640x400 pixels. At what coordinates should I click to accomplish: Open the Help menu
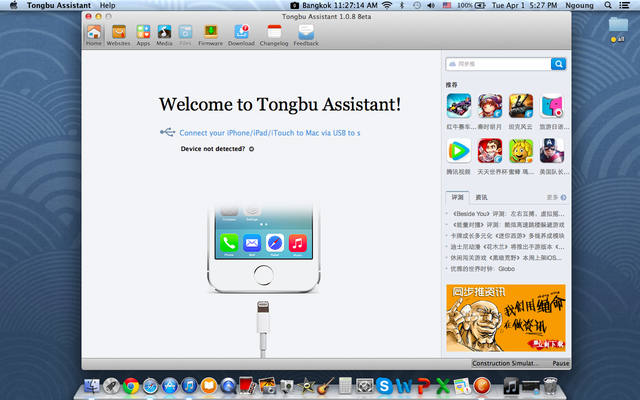(107, 5)
